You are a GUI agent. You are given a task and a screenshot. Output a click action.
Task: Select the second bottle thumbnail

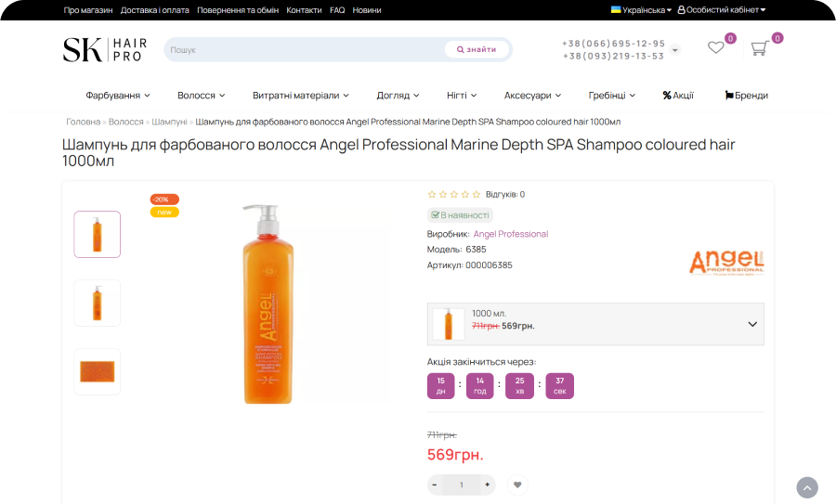pyautogui.click(x=97, y=303)
